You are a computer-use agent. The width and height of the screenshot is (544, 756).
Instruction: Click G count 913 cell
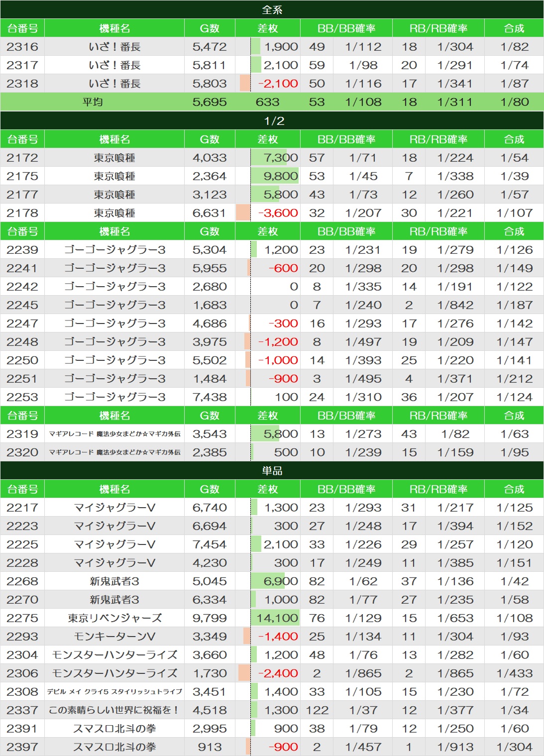(210, 747)
